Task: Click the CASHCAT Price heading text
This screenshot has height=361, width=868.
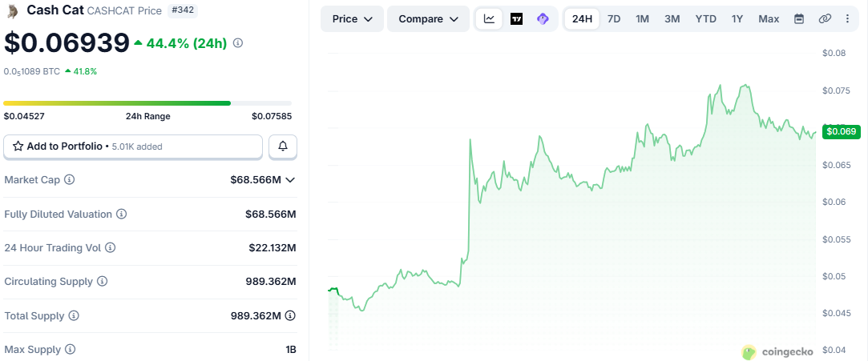Action: pyautogui.click(x=125, y=10)
